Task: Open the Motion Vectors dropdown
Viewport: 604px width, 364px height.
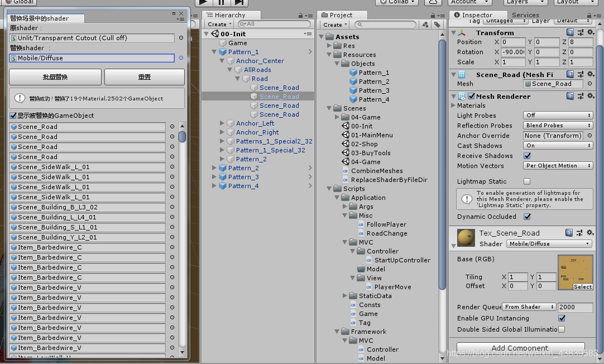Action: tap(558, 166)
